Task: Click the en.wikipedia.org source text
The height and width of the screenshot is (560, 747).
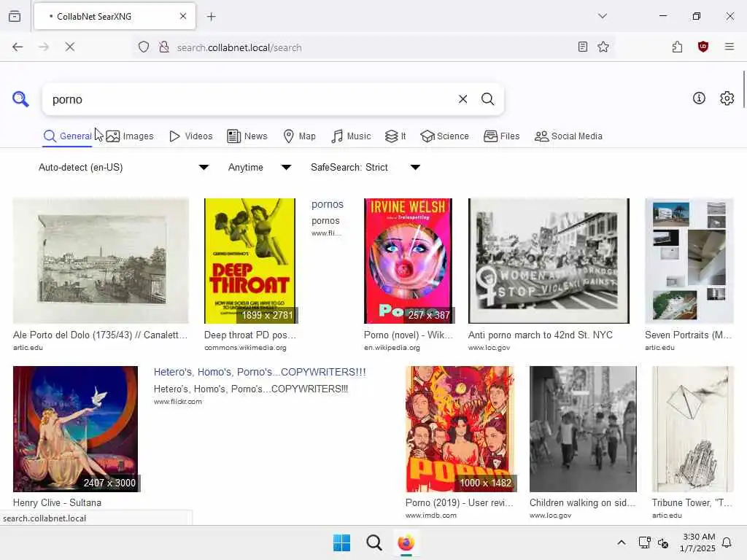Action: tap(392, 348)
